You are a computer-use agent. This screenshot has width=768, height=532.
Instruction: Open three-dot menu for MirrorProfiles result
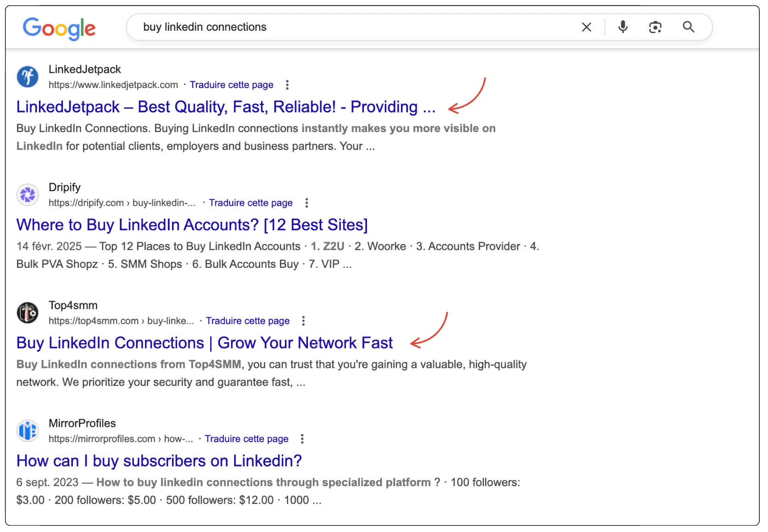pos(302,439)
